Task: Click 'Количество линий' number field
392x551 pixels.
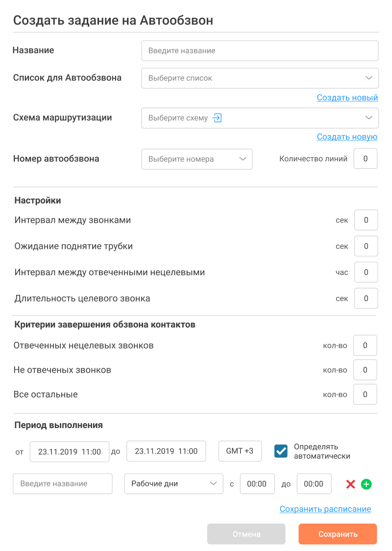Action: [x=366, y=159]
